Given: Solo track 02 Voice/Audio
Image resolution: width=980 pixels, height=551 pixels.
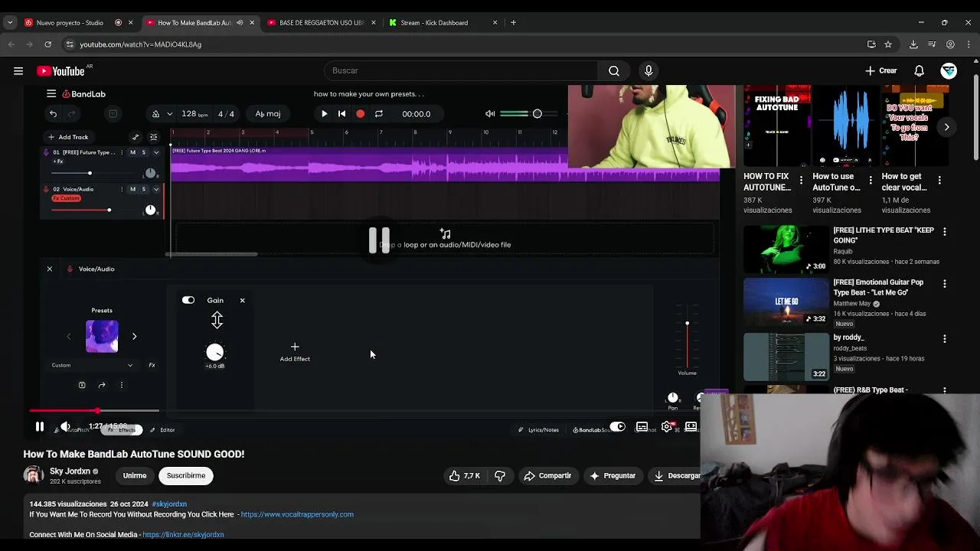Looking at the screenshot, I should (x=143, y=189).
